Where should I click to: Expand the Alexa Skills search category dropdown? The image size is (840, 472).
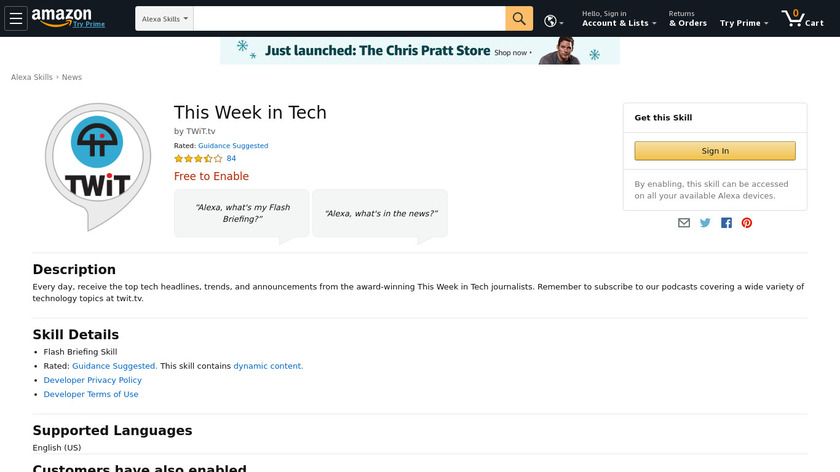coord(164,19)
